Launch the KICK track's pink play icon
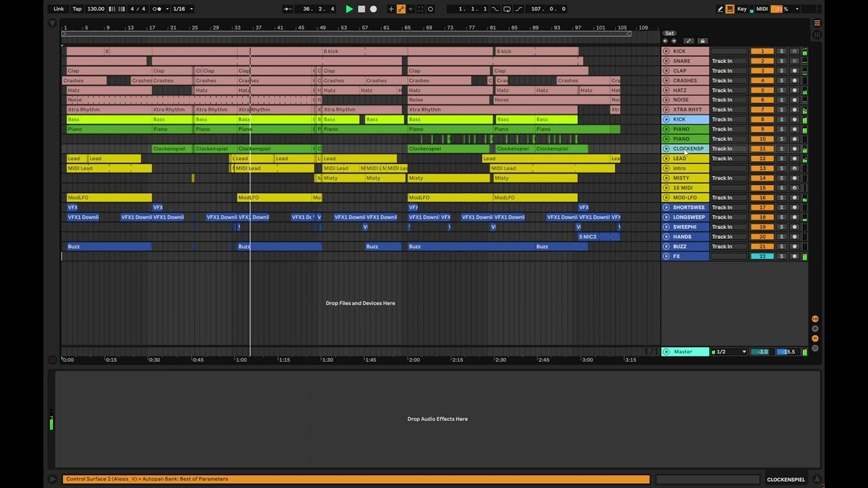Screen dimensions: 868x488 [x=666, y=52]
